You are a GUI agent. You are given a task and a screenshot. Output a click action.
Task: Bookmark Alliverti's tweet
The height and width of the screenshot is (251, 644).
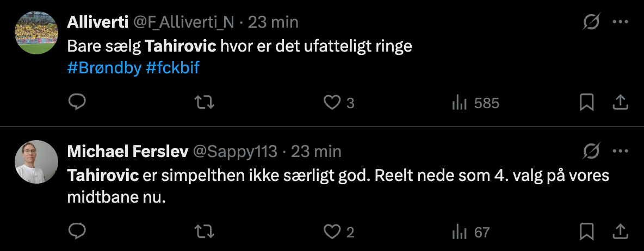(586, 102)
